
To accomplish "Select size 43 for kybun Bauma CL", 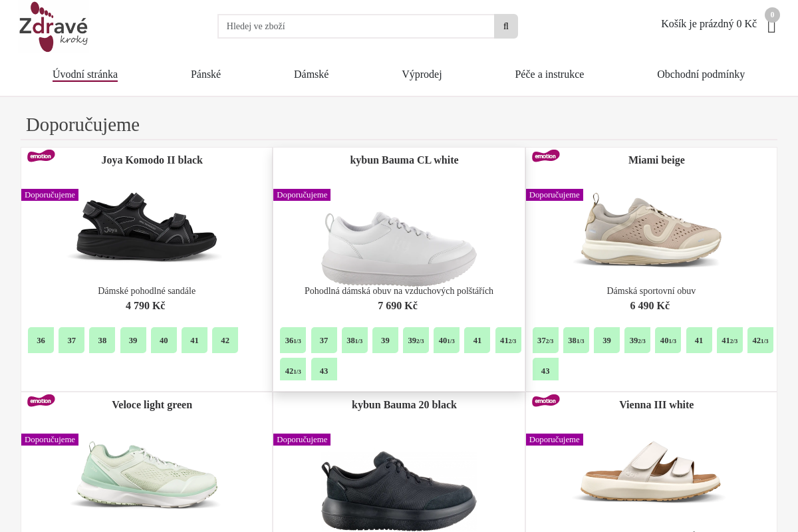I will coord(324,369).
